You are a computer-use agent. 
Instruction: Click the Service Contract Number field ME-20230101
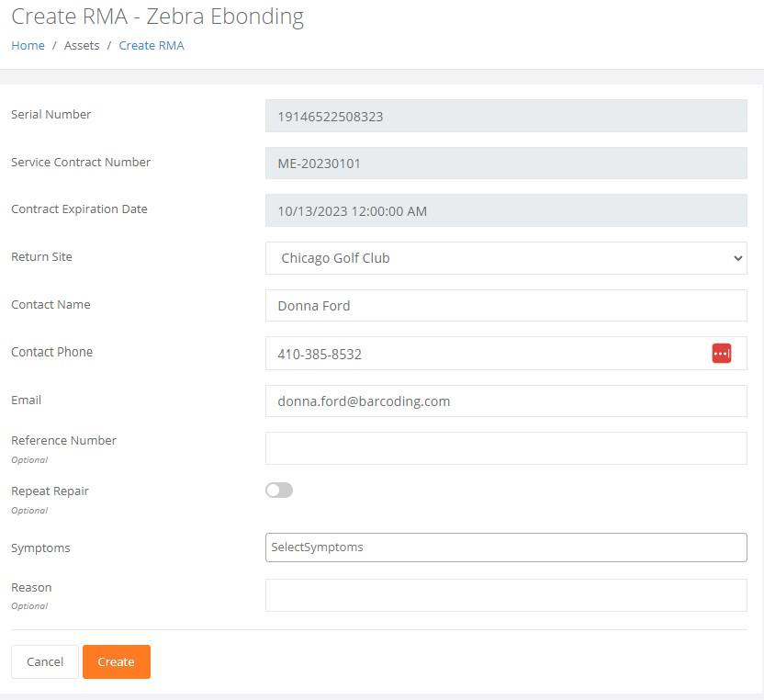click(x=506, y=163)
